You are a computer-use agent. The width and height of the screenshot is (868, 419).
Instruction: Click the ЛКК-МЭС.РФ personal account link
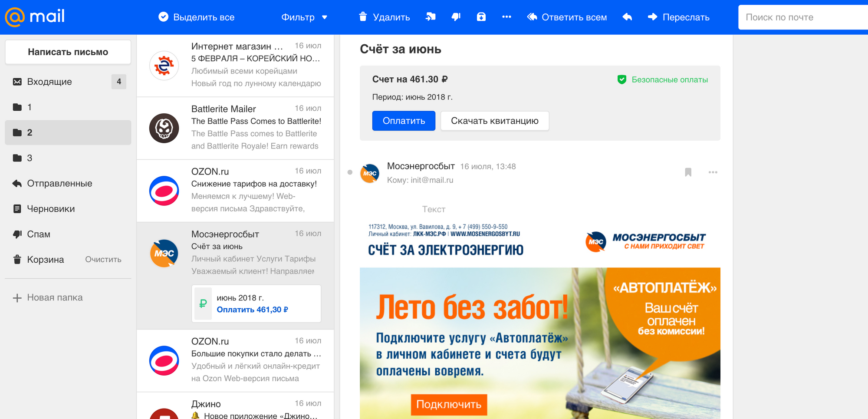[429, 234]
